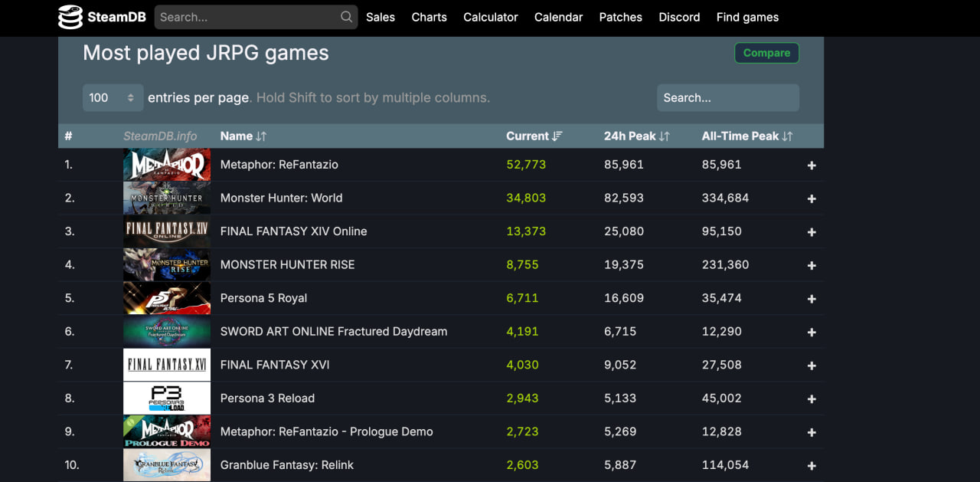
Task: Click the Metaphor Prologue Demo thumbnail
Action: point(167,431)
